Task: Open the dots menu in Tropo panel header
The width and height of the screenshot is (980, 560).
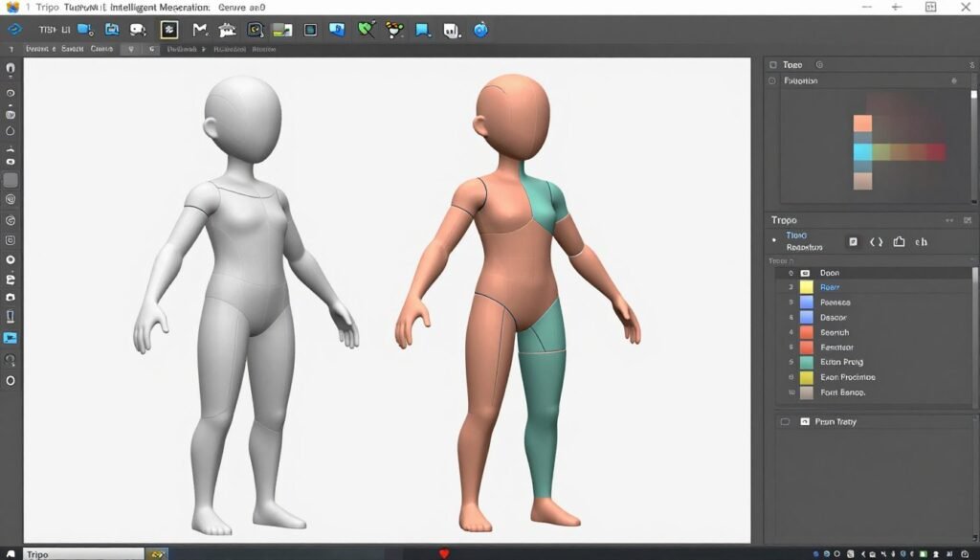Action: (949, 220)
